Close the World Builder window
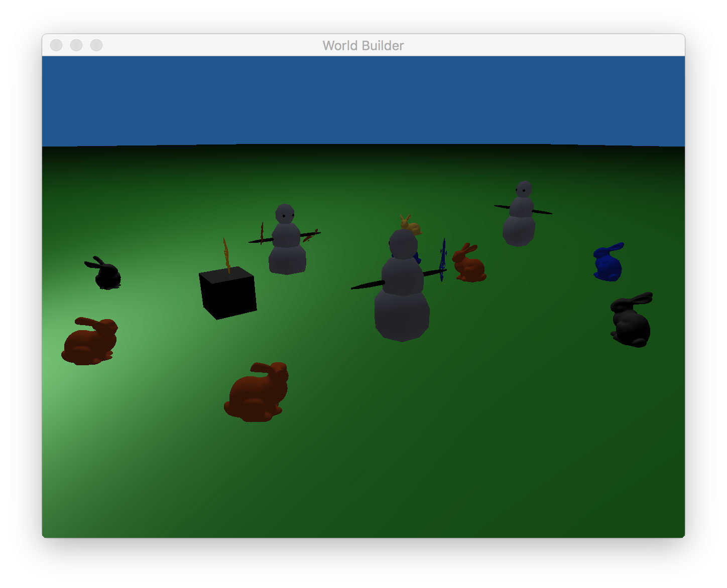This screenshot has height=588, width=727. coord(56,45)
